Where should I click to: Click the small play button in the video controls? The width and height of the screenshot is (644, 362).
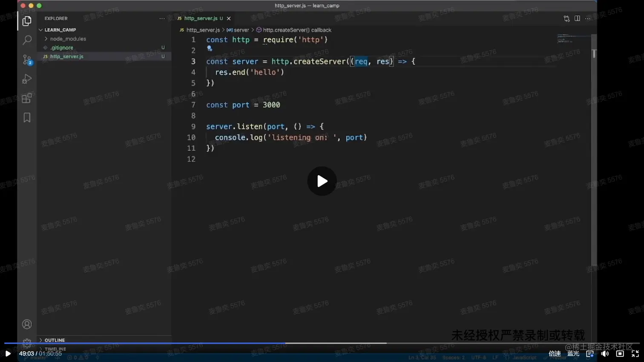(8, 353)
